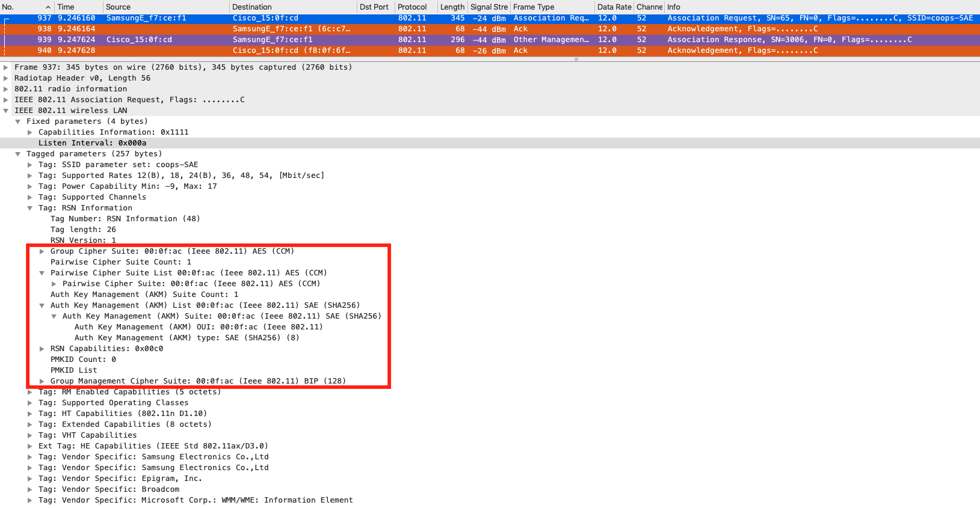Select packet 939 Association Response row
Image resolution: width=980 pixels, height=508 pixels.
(x=481, y=40)
